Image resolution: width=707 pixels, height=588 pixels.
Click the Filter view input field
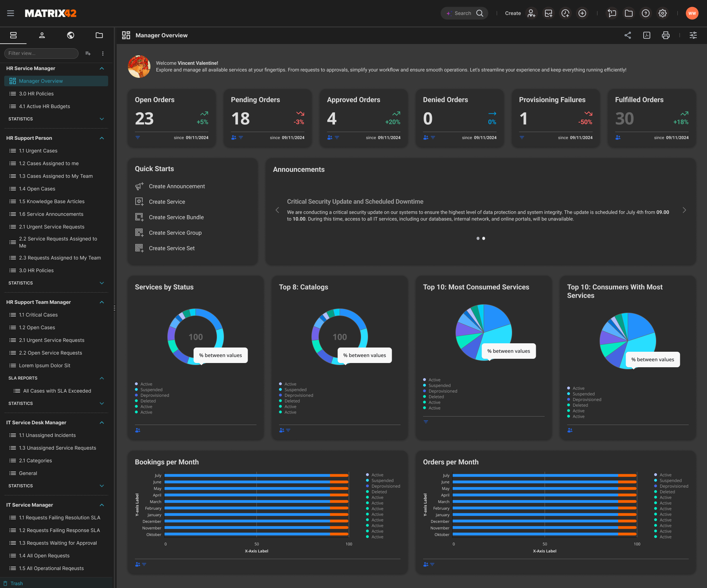(x=41, y=54)
